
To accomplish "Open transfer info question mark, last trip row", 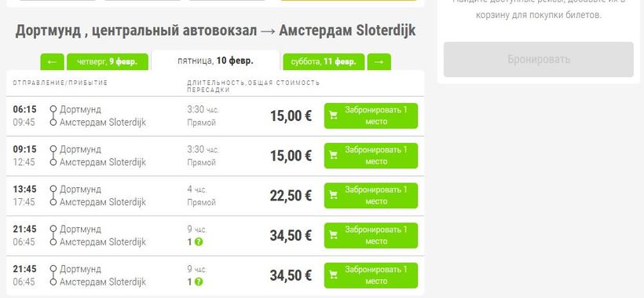I will tap(199, 282).
